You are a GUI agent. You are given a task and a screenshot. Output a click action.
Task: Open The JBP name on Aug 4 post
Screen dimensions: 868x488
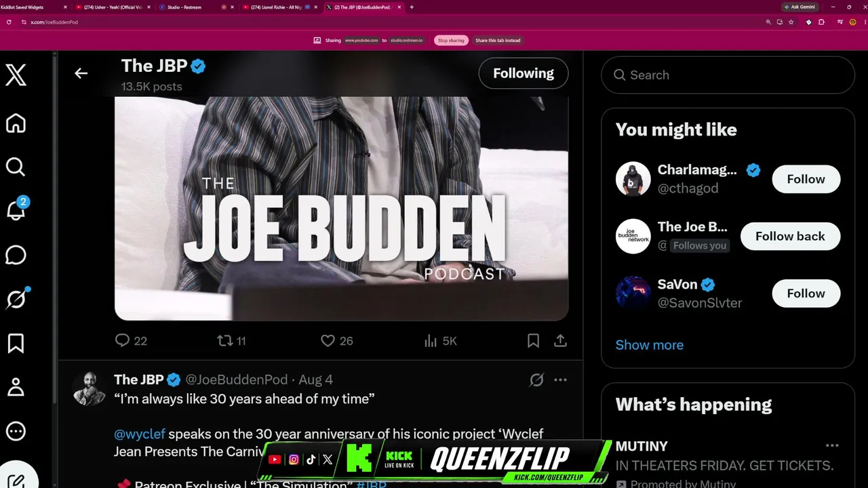click(139, 380)
